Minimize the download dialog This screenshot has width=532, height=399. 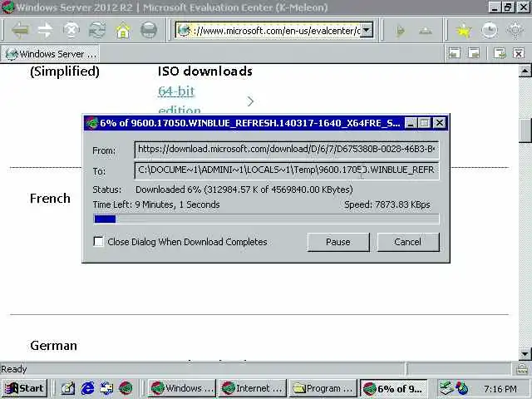(x=410, y=123)
